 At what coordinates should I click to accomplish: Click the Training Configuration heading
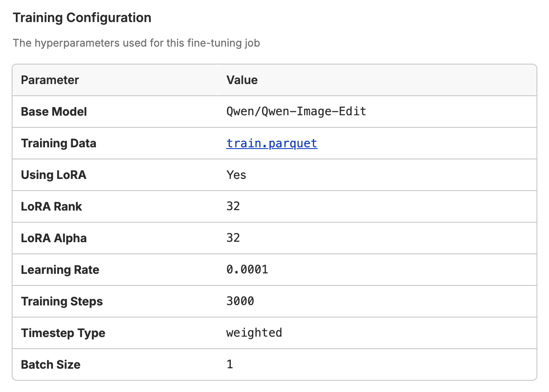(82, 18)
